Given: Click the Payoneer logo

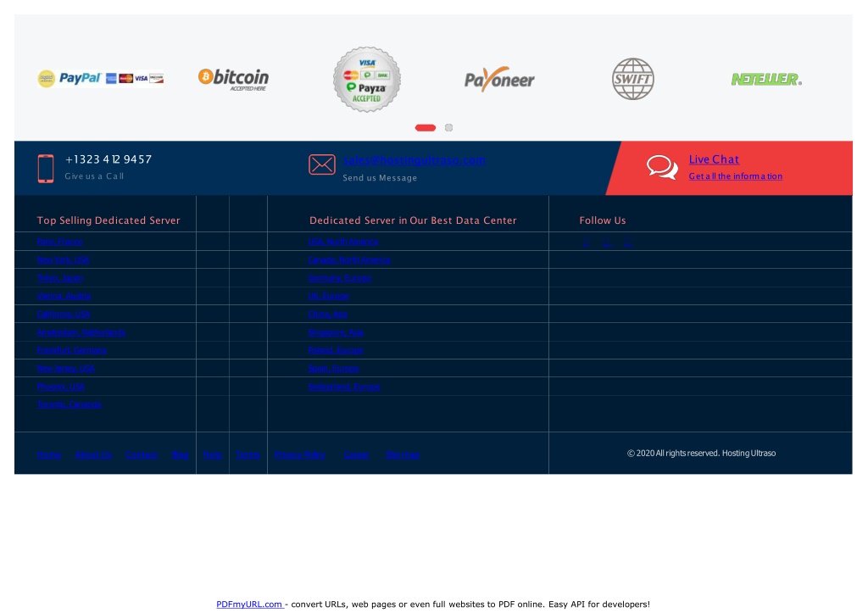Looking at the screenshot, I should 499,79.
